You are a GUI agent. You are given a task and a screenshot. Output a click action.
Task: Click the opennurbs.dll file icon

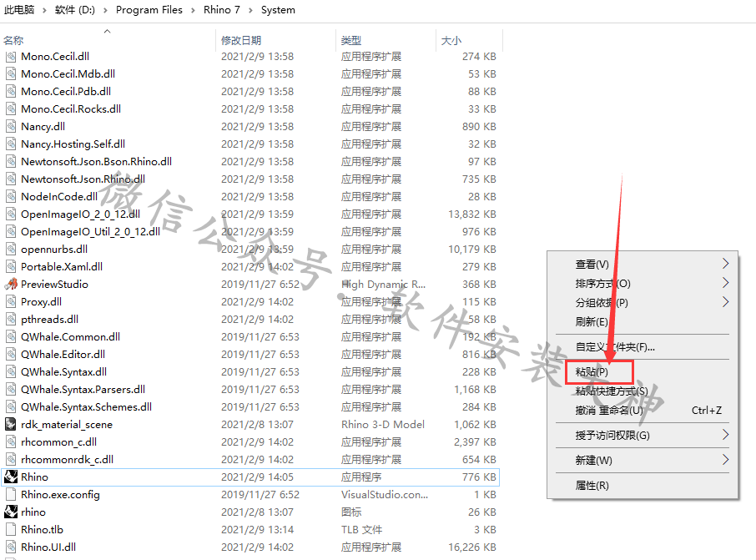pyautogui.click(x=11, y=249)
